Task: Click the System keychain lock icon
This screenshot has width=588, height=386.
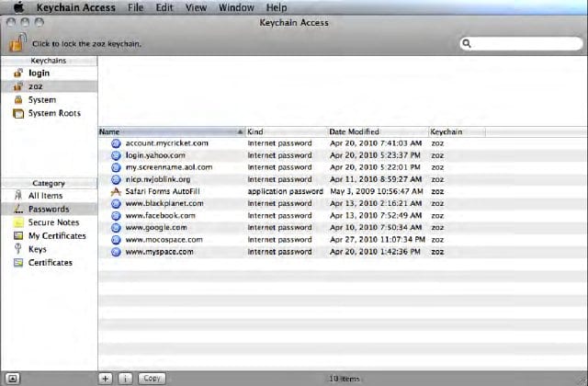Action: coord(18,100)
